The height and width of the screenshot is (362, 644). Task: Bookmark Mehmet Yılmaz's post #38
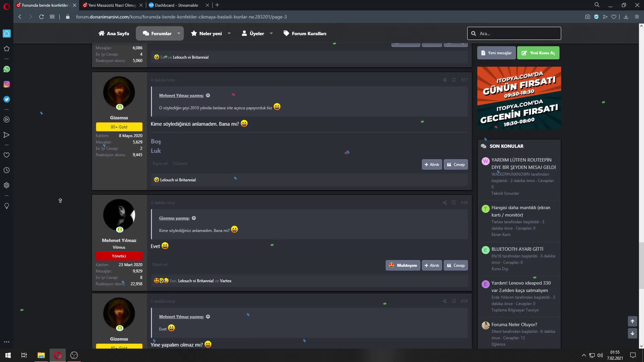coord(453,202)
